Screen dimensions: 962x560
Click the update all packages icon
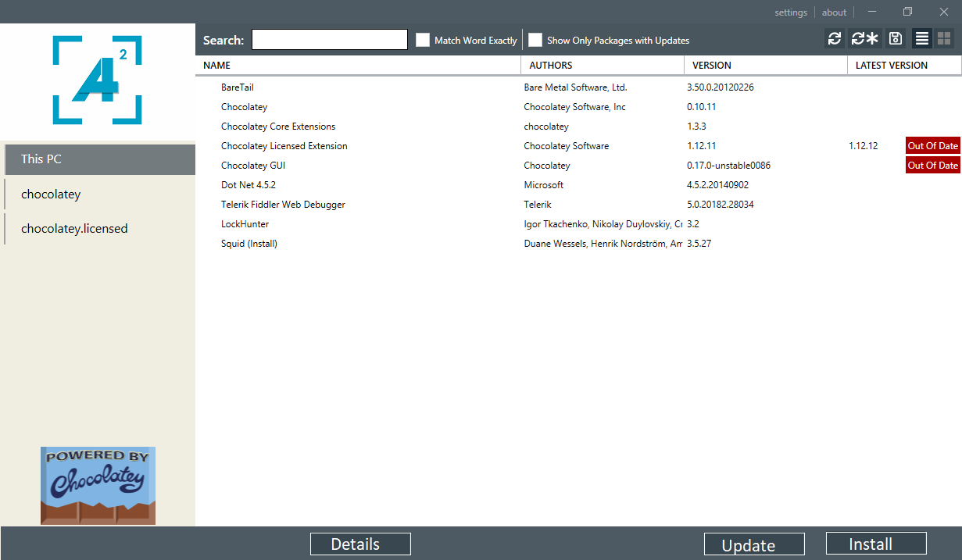(x=865, y=38)
